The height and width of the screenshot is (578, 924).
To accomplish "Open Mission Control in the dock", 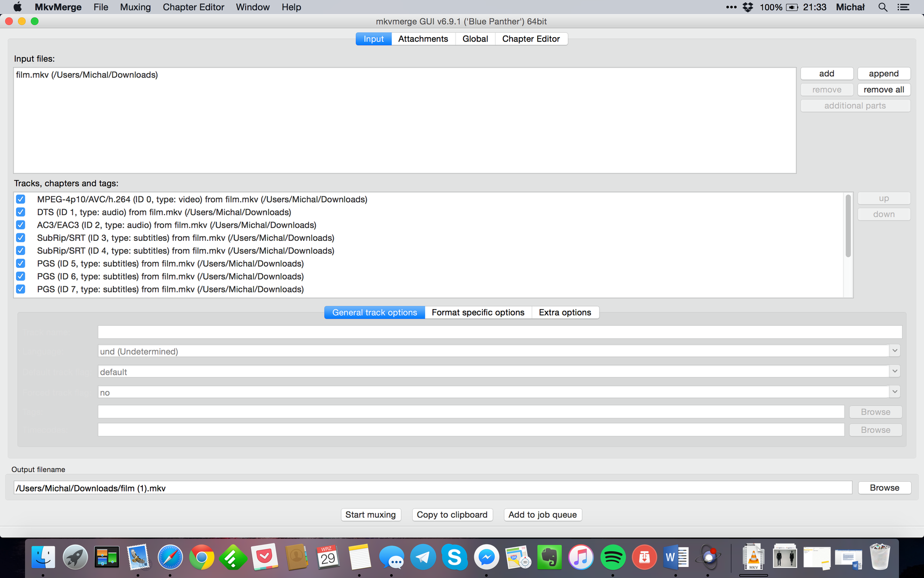I will 106,558.
